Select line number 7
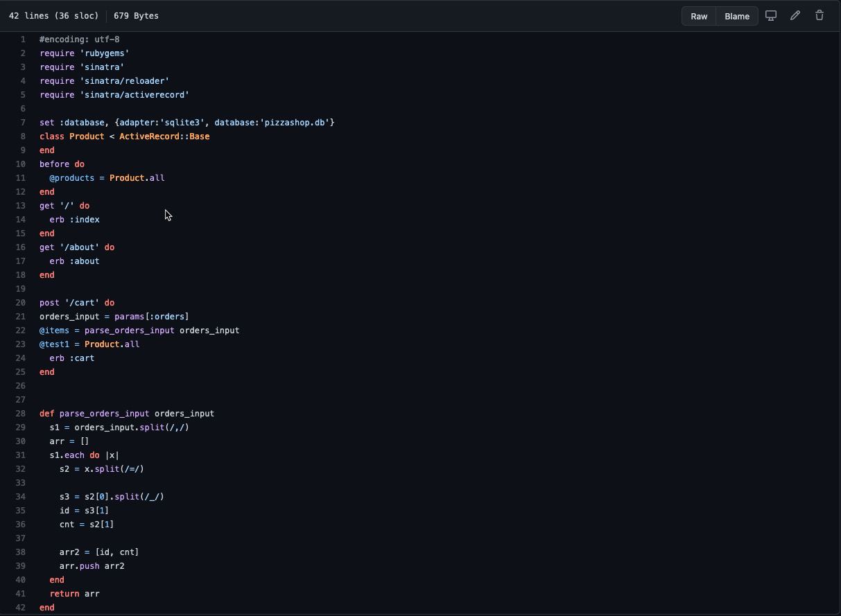Screen dimensions: 841x616 [23, 123]
